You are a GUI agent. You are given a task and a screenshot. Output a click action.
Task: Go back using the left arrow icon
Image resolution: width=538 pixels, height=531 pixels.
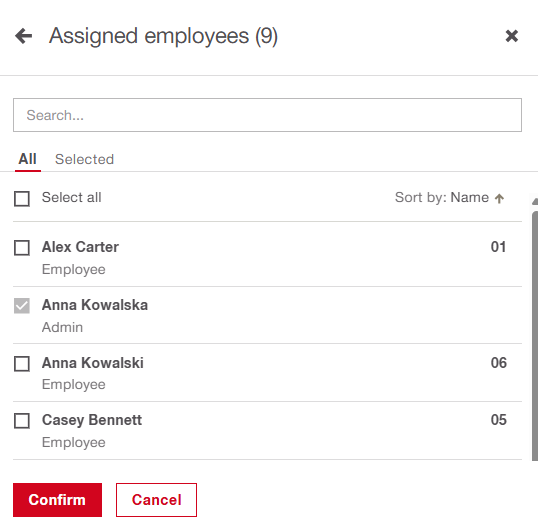(24, 36)
